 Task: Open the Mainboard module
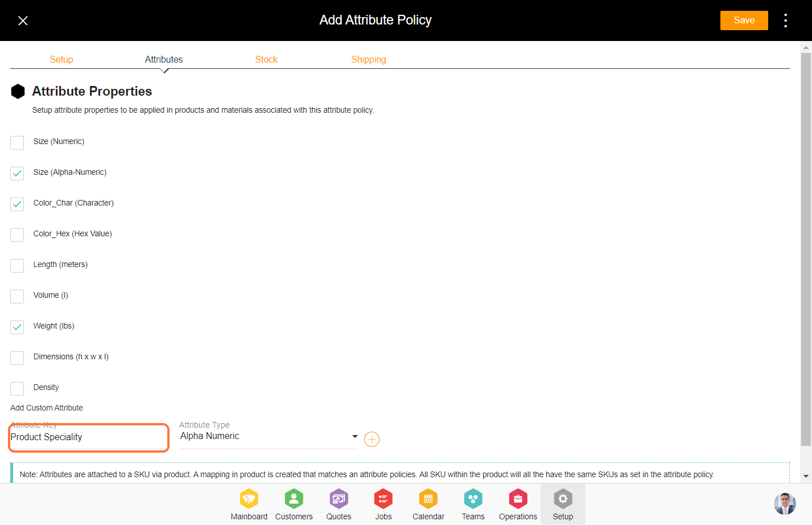(249, 505)
